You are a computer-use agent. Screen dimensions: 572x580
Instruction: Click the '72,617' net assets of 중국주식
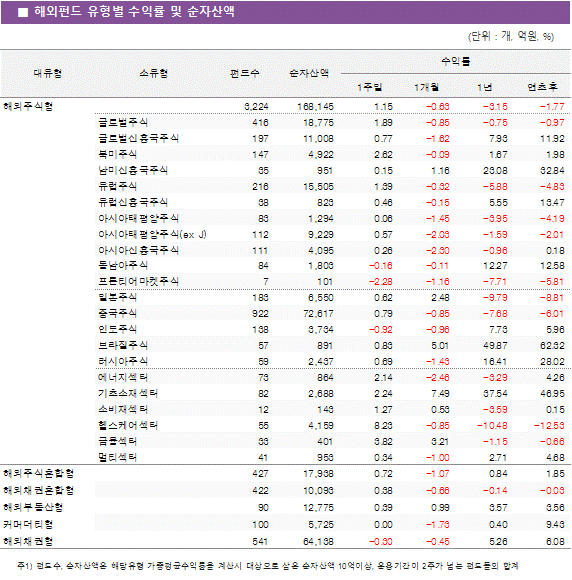click(x=319, y=314)
